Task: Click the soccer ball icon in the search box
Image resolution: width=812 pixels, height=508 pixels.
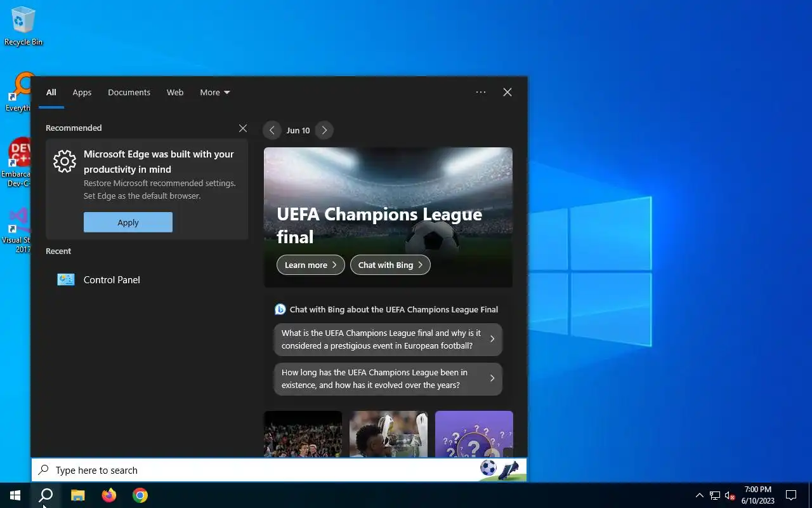Action: tap(488, 469)
